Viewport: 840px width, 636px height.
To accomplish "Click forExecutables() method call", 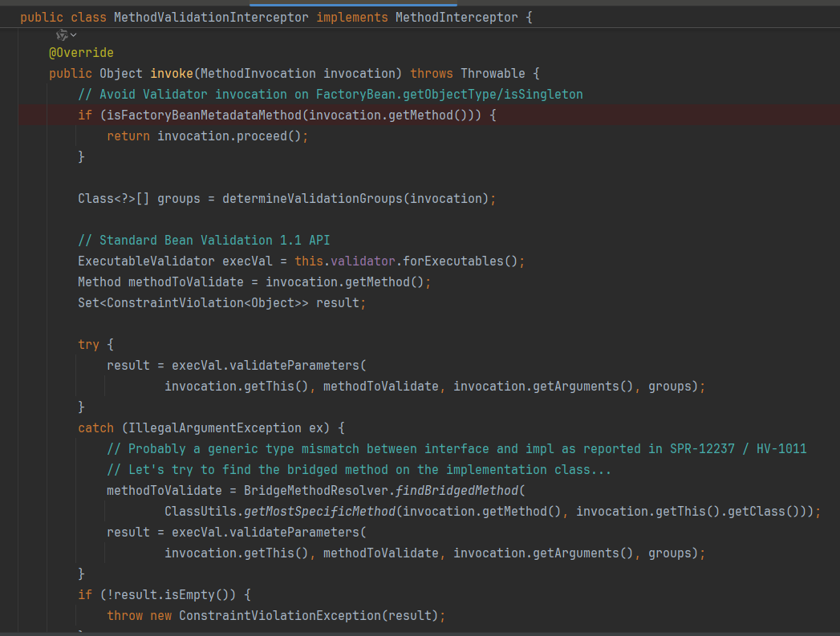I will tap(461, 261).
